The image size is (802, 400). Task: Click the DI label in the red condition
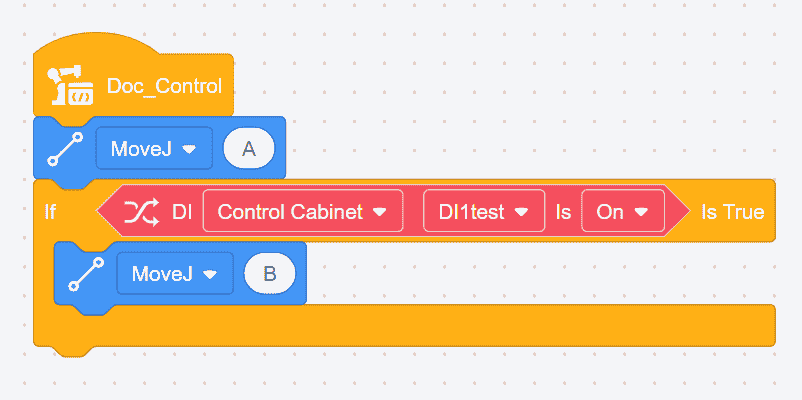point(182,212)
